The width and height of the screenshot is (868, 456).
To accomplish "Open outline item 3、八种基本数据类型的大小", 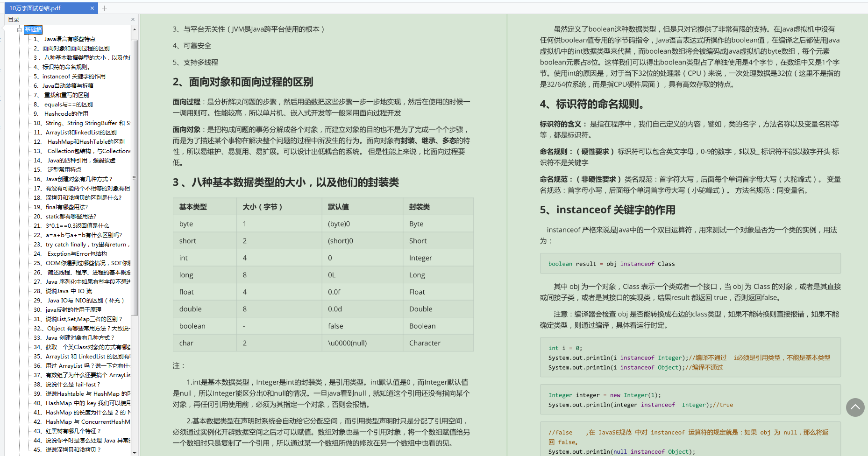I will pos(82,58).
